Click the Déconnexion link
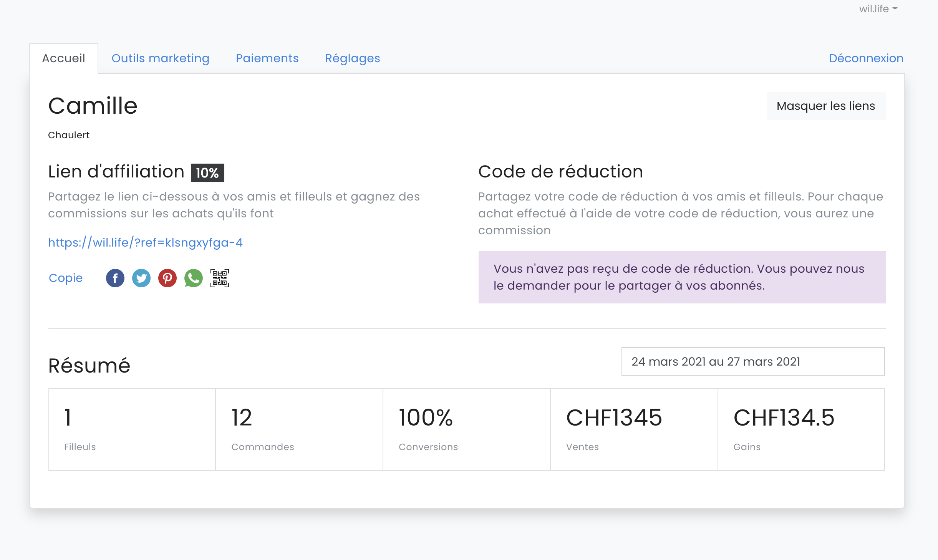The height and width of the screenshot is (560, 938). tap(866, 58)
